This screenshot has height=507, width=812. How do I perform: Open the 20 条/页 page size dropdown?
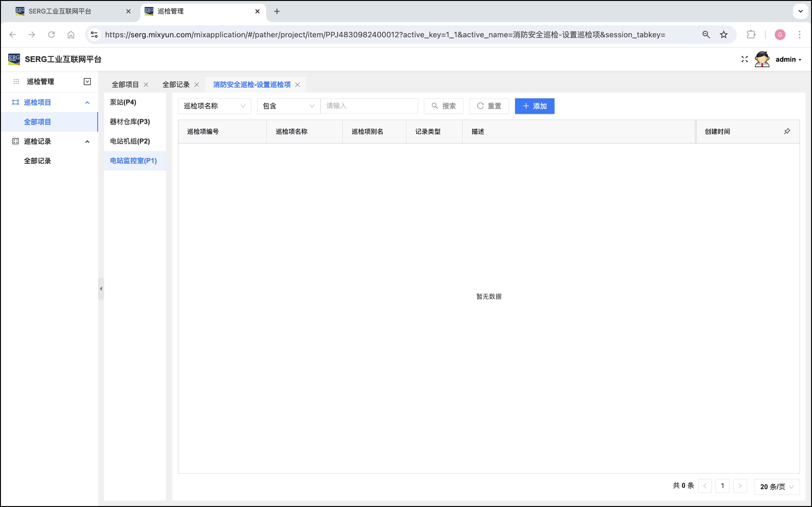[x=776, y=486]
